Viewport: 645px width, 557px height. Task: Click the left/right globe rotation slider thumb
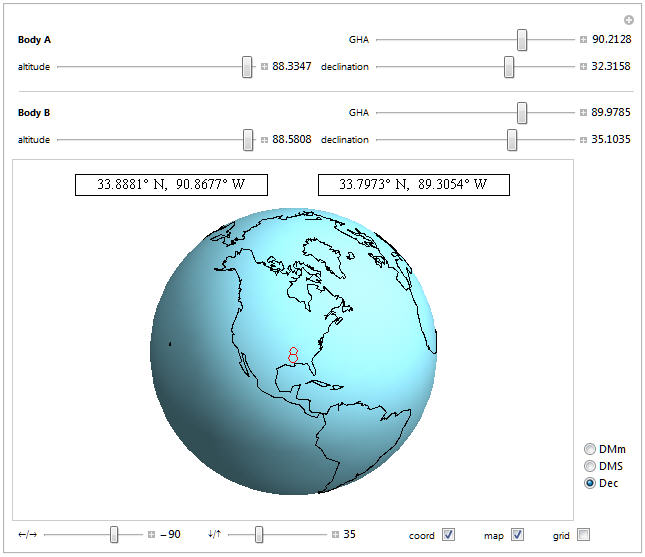(114, 534)
